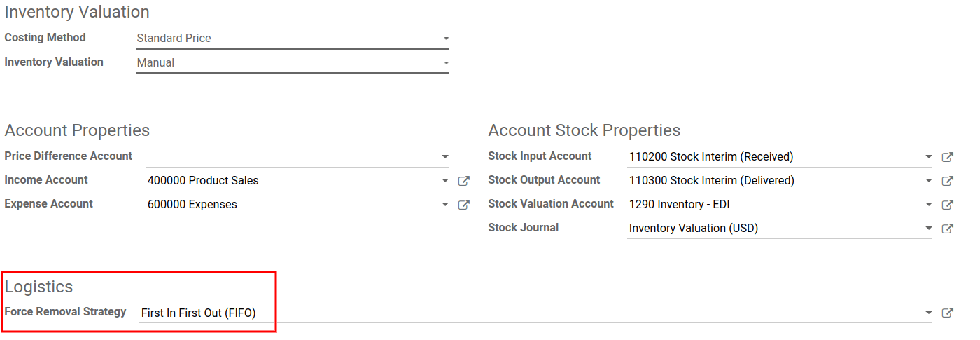Image resolution: width=980 pixels, height=340 pixels.
Task: Open the Income Account dropdown arrow
Action: click(445, 181)
